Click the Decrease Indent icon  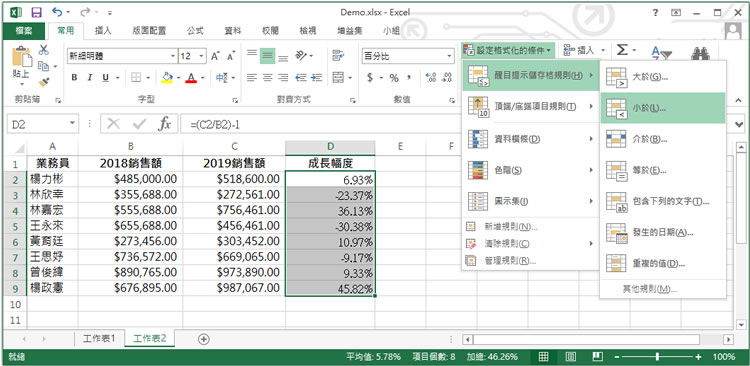point(301,78)
